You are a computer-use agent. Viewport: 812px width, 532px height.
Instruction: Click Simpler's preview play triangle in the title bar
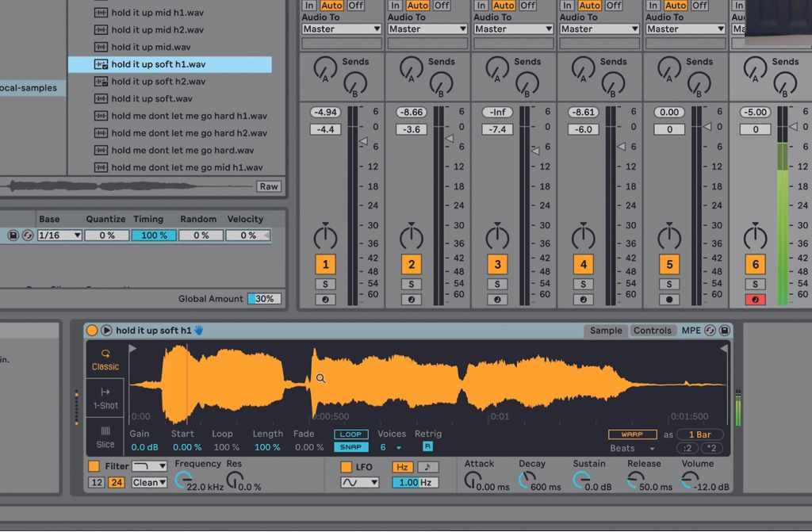tap(107, 331)
